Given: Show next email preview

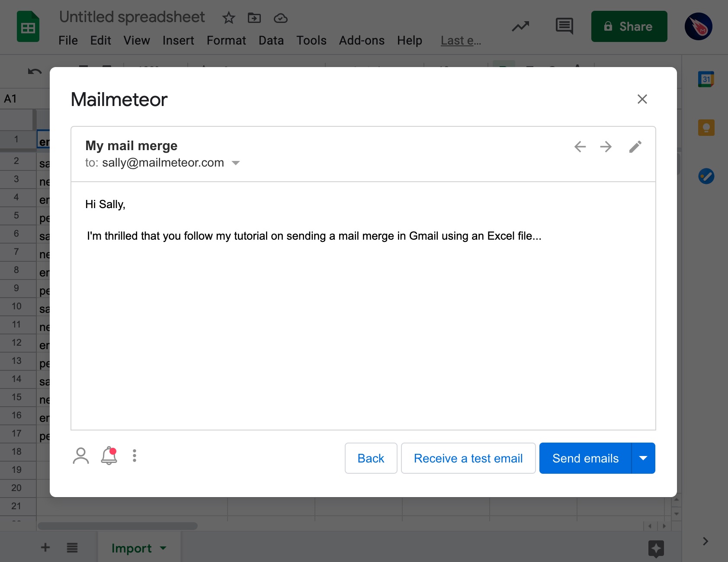Looking at the screenshot, I should tap(606, 147).
